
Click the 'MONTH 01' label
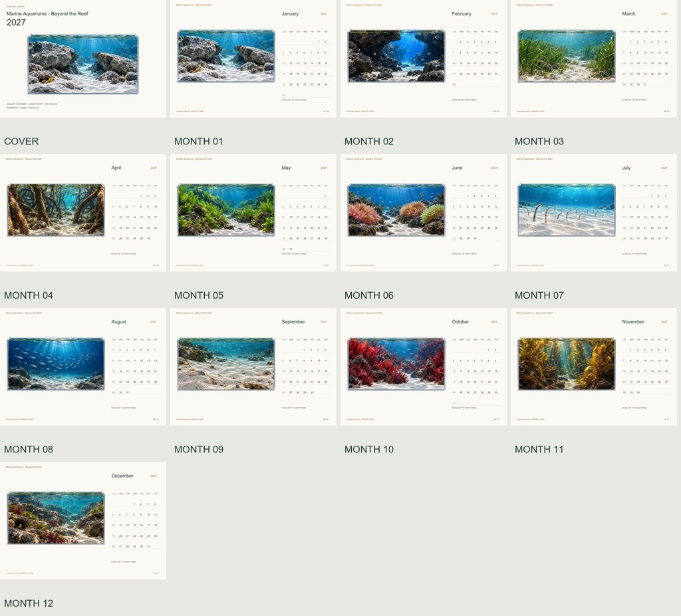pyautogui.click(x=198, y=141)
